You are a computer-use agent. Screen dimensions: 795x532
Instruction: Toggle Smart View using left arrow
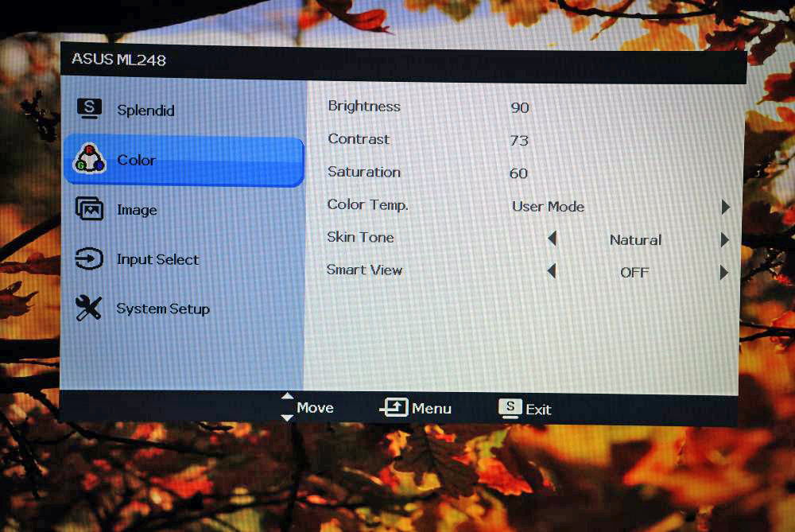552,271
